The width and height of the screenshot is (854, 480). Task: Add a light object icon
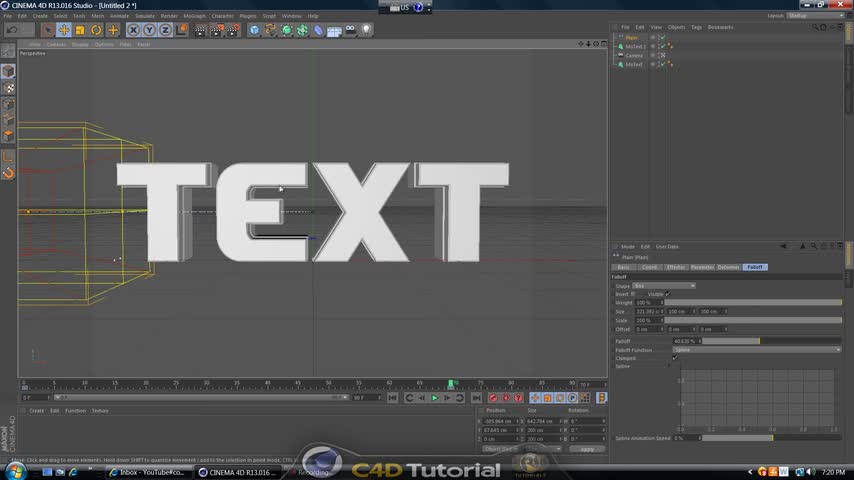(366, 29)
